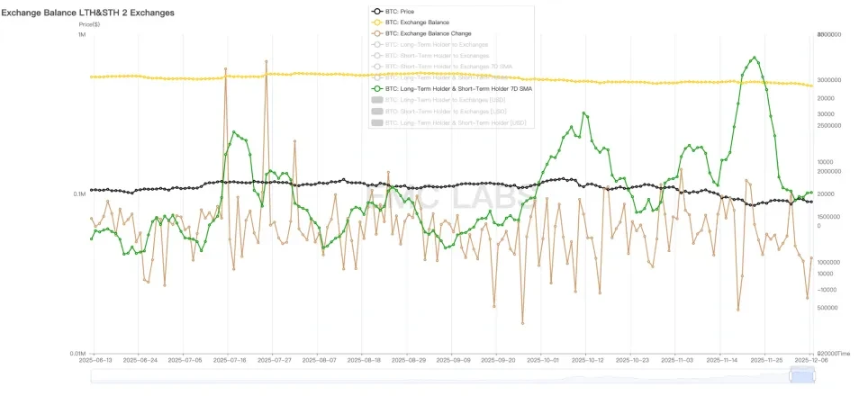Click the Exchange Balance LTH&STH 2 Exchanges title
868x396 pixels.
tap(87, 13)
